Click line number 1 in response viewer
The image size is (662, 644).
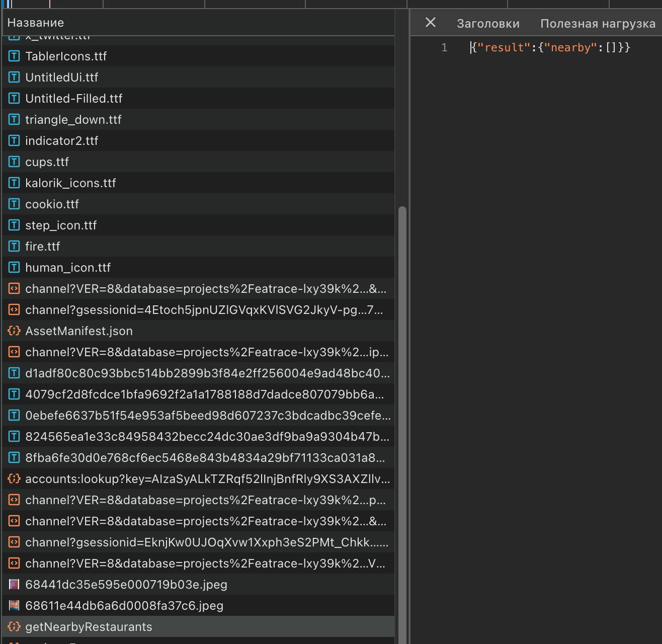coord(444,47)
